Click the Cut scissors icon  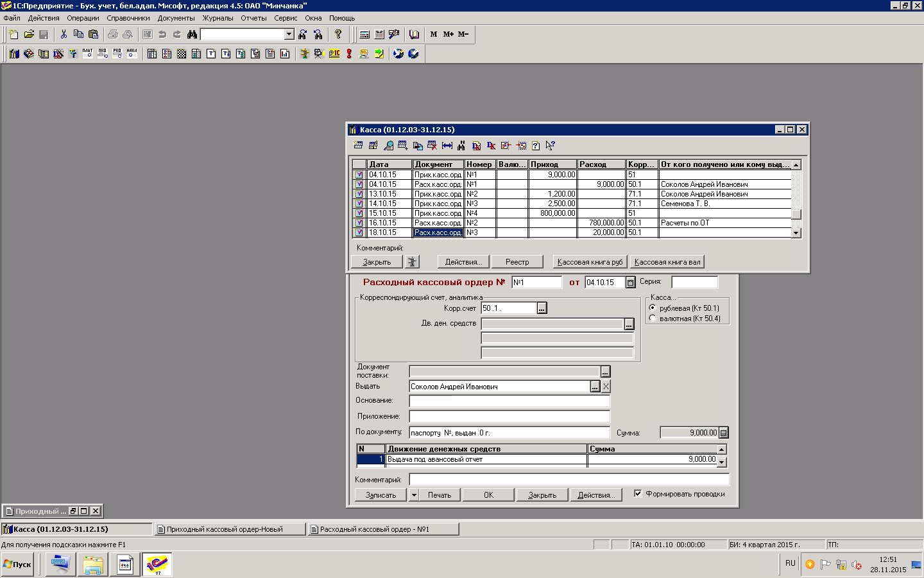[x=64, y=34]
